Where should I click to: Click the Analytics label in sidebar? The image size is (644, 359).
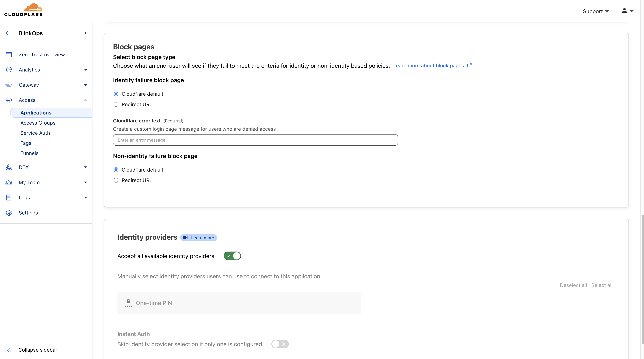29,70
